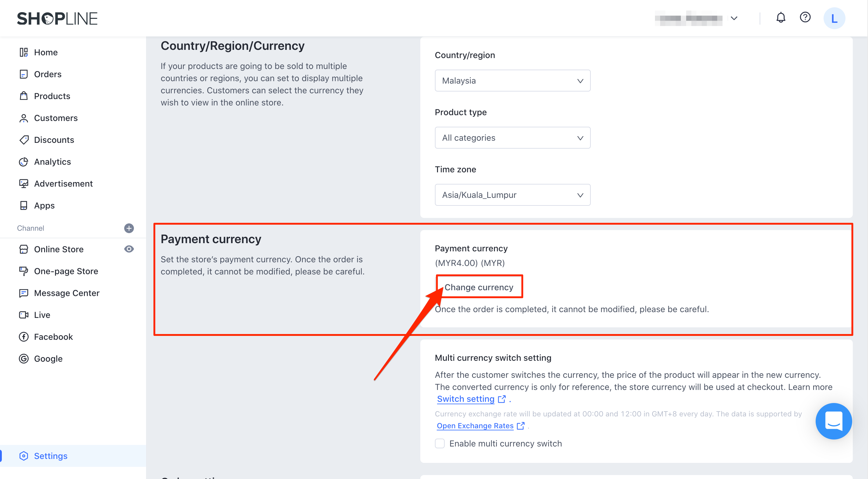Image resolution: width=868 pixels, height=479 pixels.
Task: Open the Switch setting link
Action: (466, 399)
